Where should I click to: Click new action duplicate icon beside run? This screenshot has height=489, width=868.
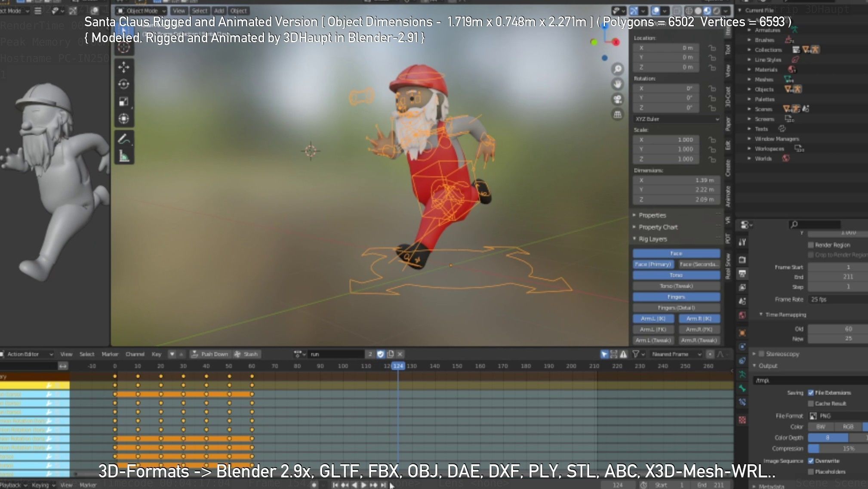(390, 354)
